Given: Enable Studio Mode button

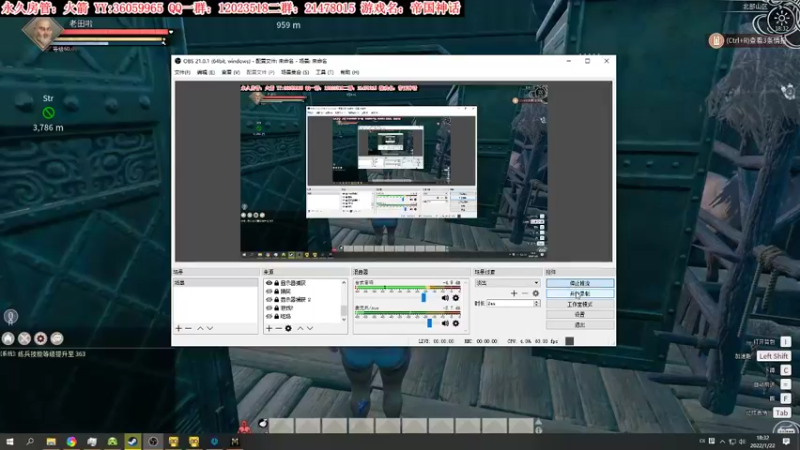Looking at the screenshot, I should (x=580, y=305).
